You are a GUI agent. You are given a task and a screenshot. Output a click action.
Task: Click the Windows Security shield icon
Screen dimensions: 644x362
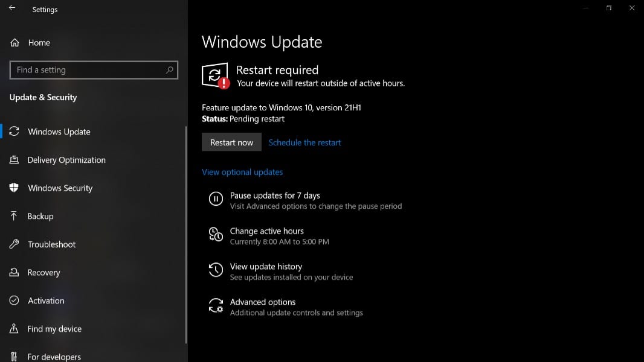[14, 188]
